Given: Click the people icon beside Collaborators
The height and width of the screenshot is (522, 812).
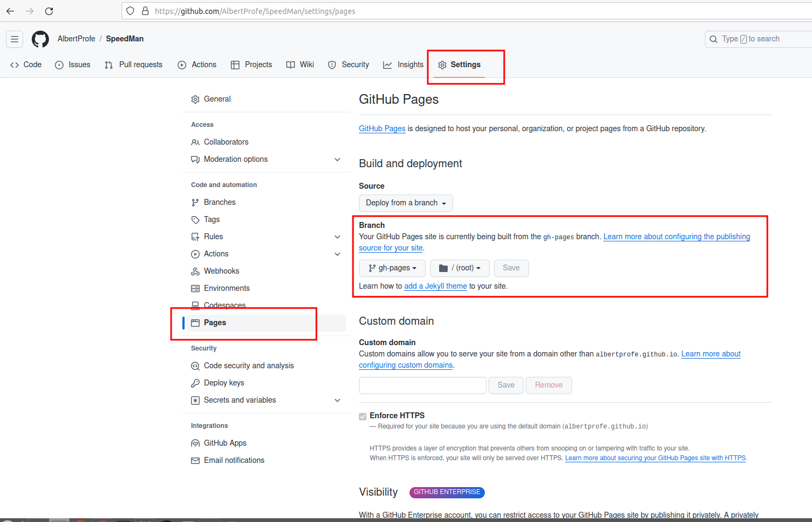Looking at the screenshot, I should 195,142.
